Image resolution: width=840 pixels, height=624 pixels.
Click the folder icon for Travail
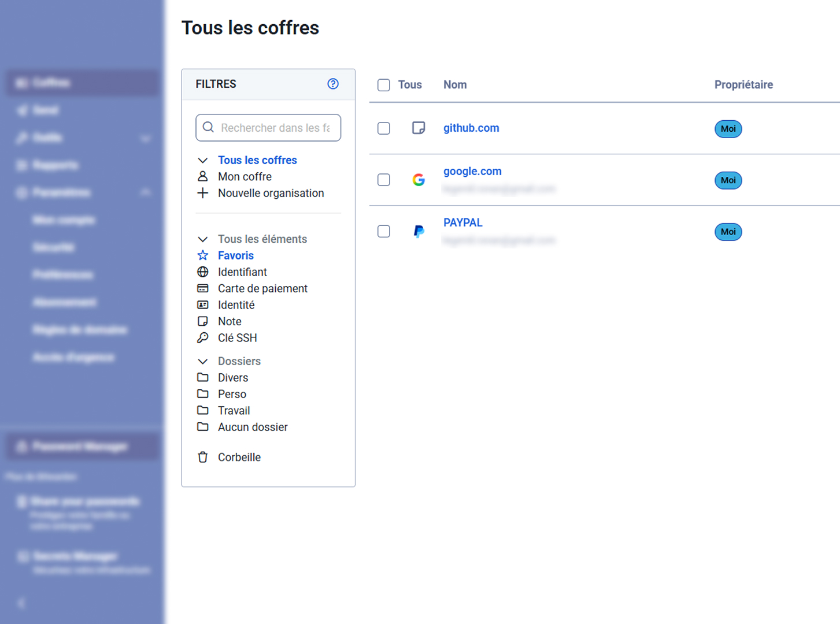[202, 410]
